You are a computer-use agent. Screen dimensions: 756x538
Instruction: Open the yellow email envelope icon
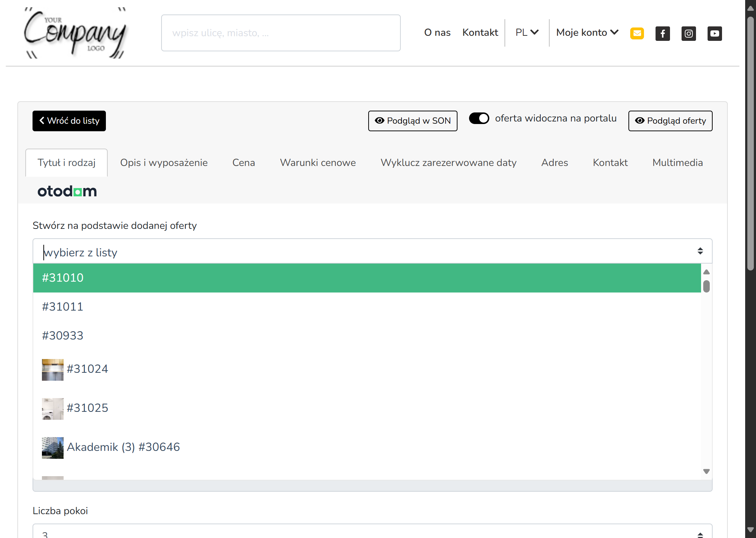(637, 33)
